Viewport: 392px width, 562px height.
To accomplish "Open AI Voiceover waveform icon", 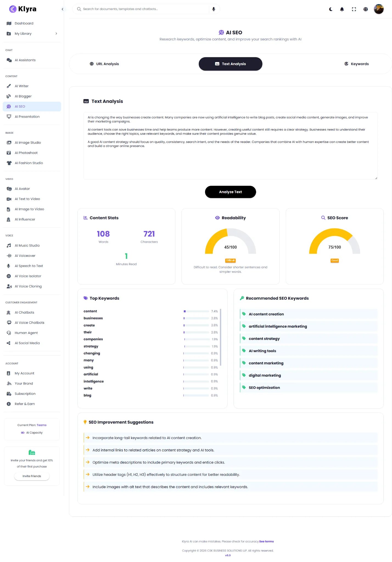I will (9, 255).
